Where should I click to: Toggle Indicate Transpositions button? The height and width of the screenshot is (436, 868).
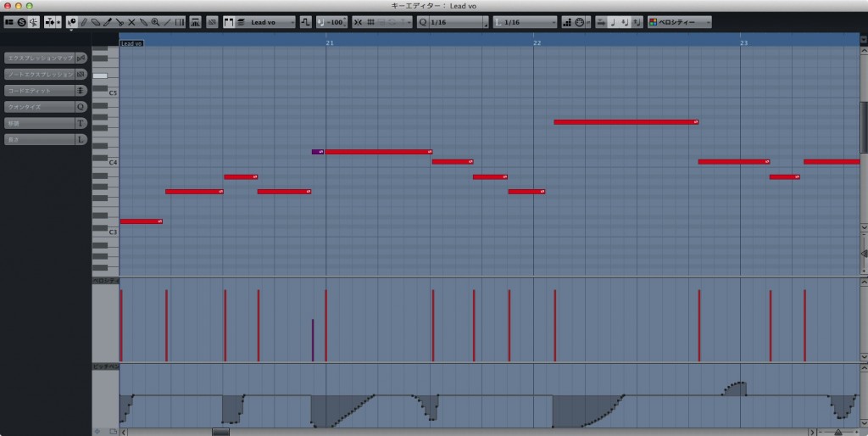pos(305,22)
